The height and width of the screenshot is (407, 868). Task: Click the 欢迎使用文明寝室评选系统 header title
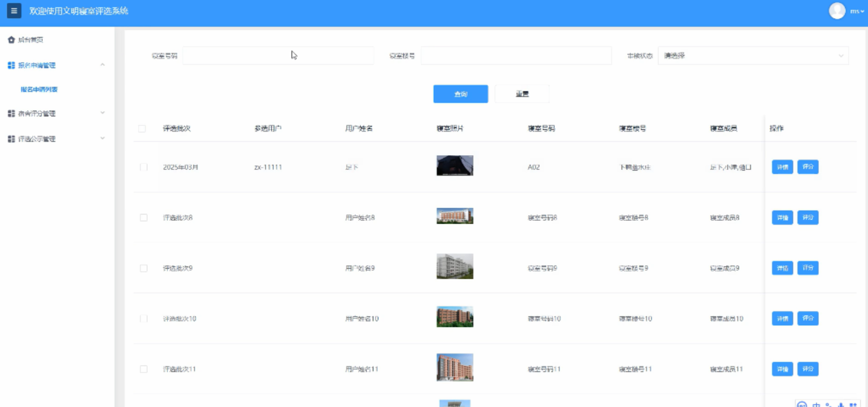79,11
